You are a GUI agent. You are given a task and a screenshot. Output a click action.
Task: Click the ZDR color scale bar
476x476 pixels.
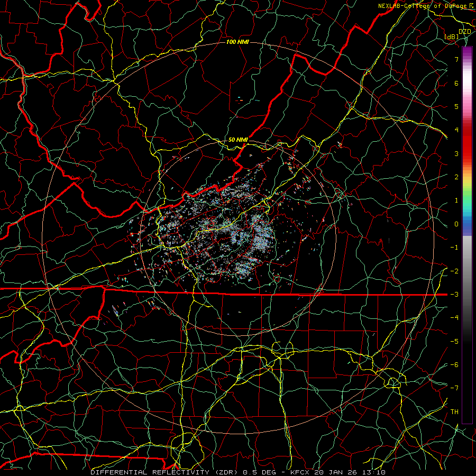467,235
